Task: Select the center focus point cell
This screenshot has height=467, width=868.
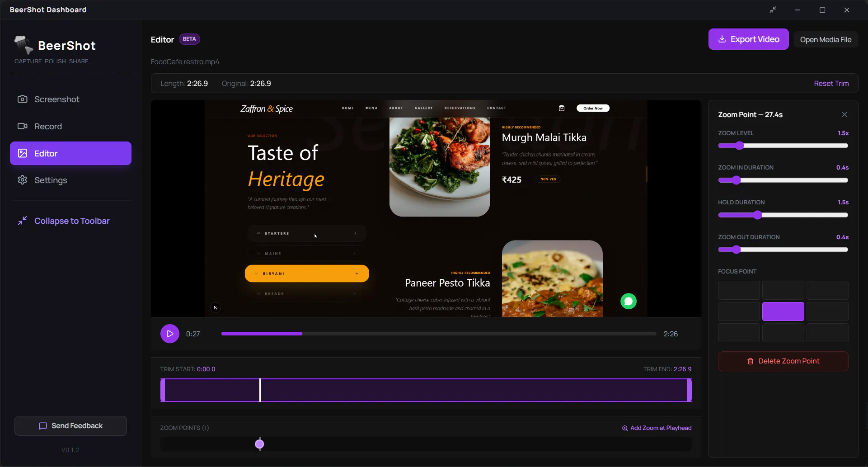Action: tap(783, 311)
